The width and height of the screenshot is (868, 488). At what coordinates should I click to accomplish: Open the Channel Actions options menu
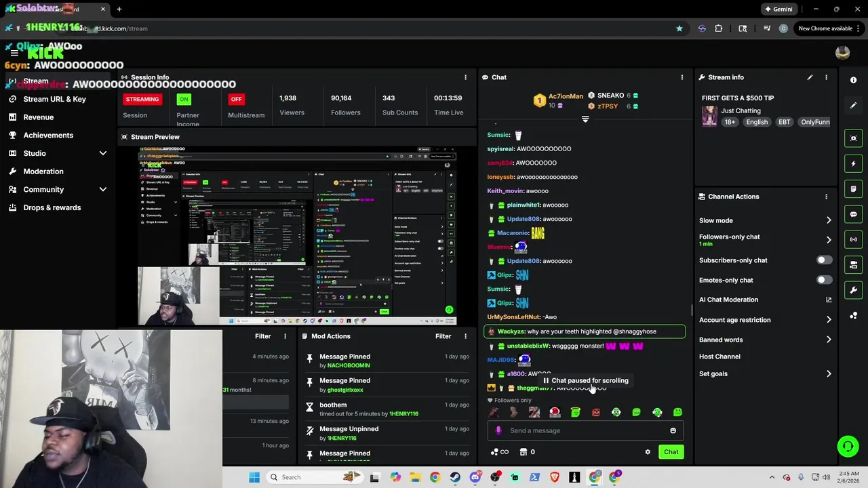[826, 197]
